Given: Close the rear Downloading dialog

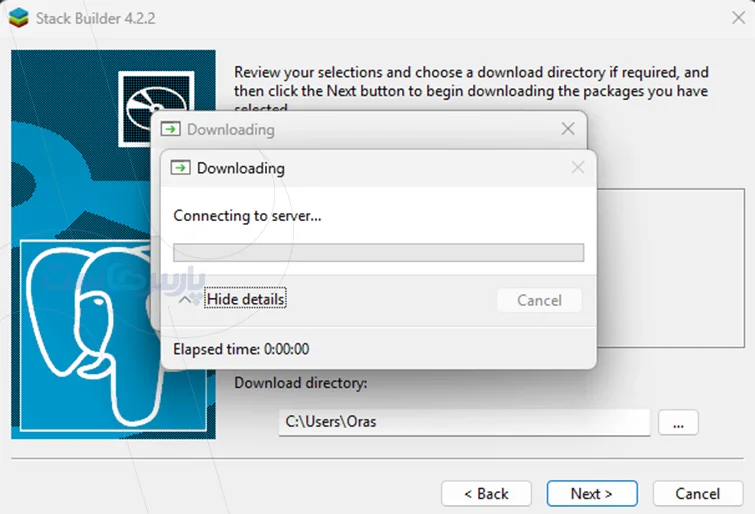Looking at the screenshot, I should (x=568, y=129).
